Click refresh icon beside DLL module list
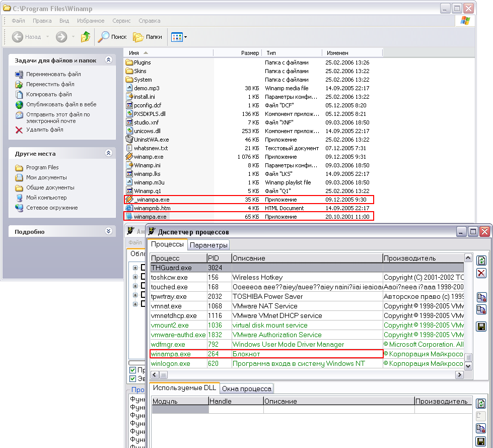The image size is (493, 448). pyautogui.click(x=481, y=404)
